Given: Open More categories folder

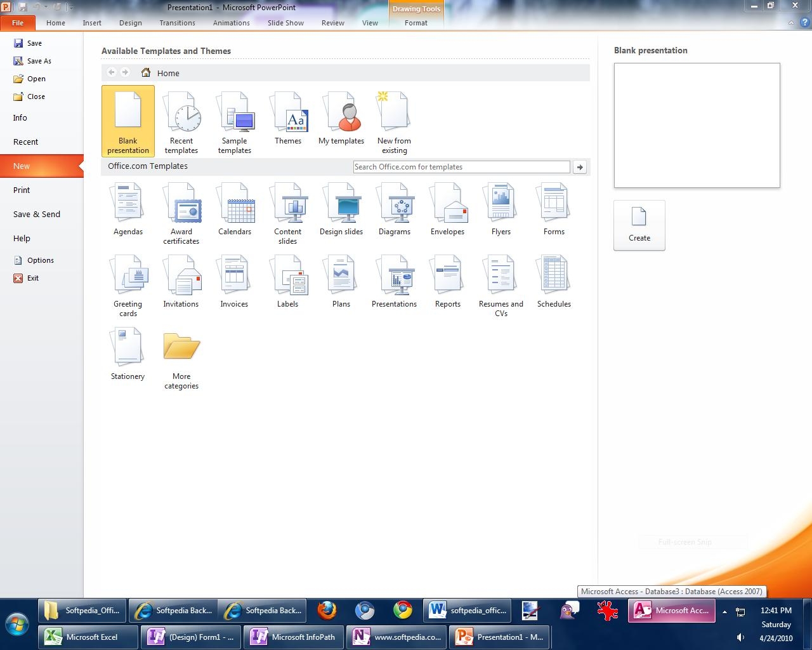Looking at the screenshot, I should [181, 359].
